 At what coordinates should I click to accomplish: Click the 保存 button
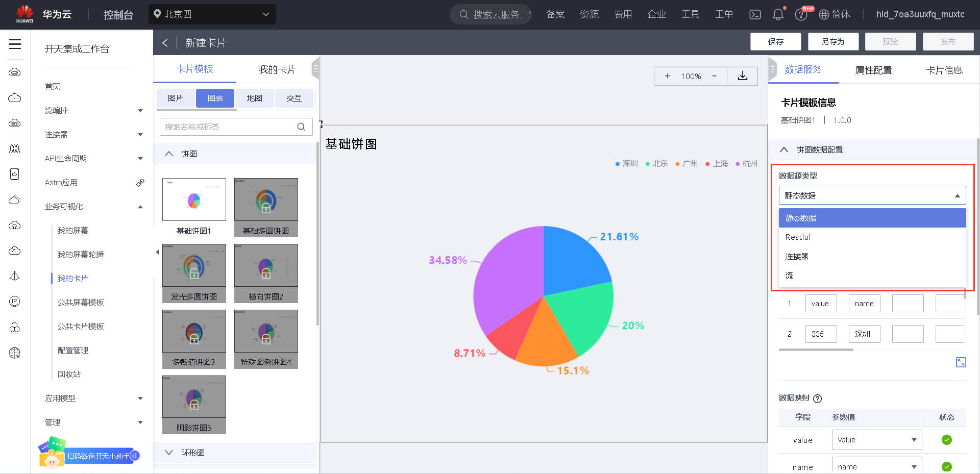pyautogui.click(x=776, y=42)
